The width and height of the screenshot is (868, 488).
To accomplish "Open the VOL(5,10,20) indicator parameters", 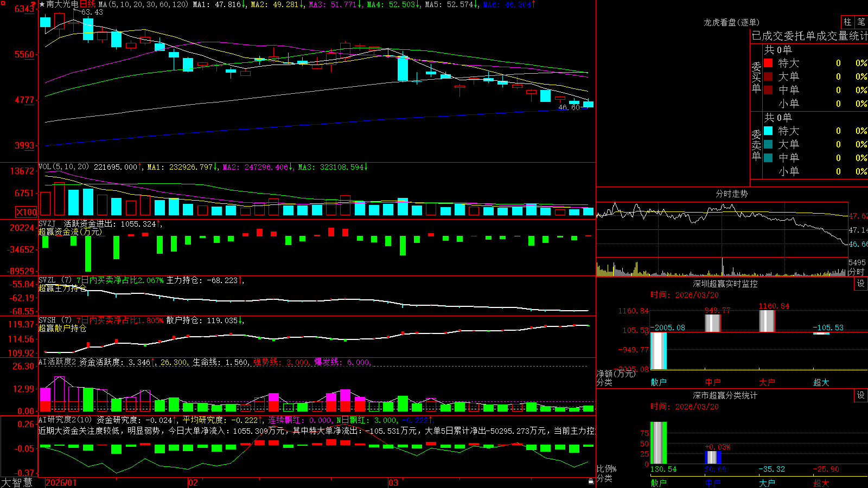I will 63,167.
